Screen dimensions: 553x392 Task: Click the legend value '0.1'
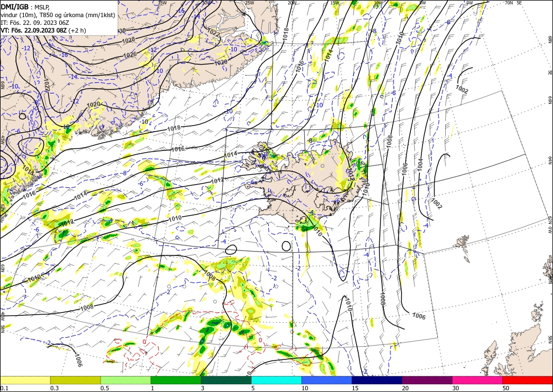3,388
